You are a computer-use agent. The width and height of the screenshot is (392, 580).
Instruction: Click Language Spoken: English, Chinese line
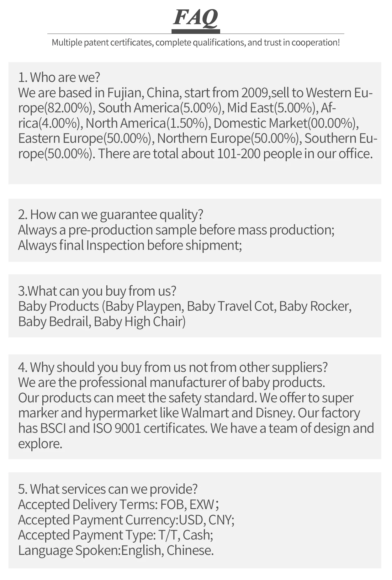116,550
